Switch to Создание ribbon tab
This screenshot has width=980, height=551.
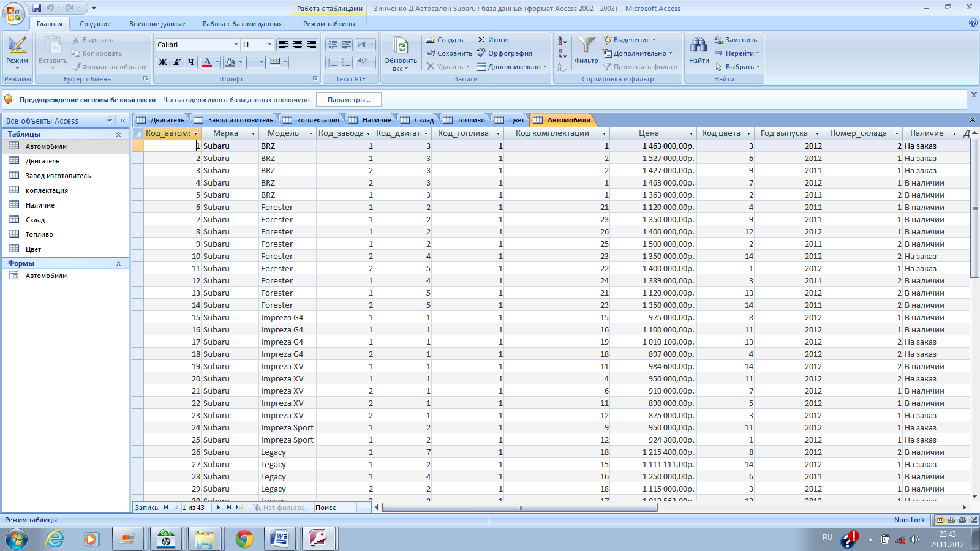coord(96,24)
